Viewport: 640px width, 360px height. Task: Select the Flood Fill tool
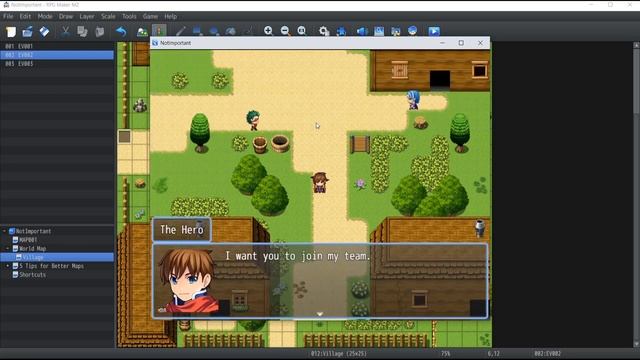231,31
